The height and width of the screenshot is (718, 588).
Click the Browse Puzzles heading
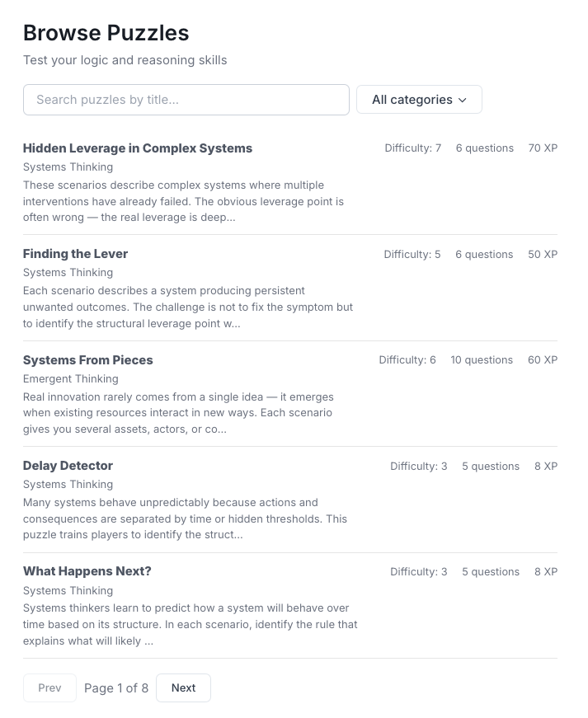click(106, 33)
